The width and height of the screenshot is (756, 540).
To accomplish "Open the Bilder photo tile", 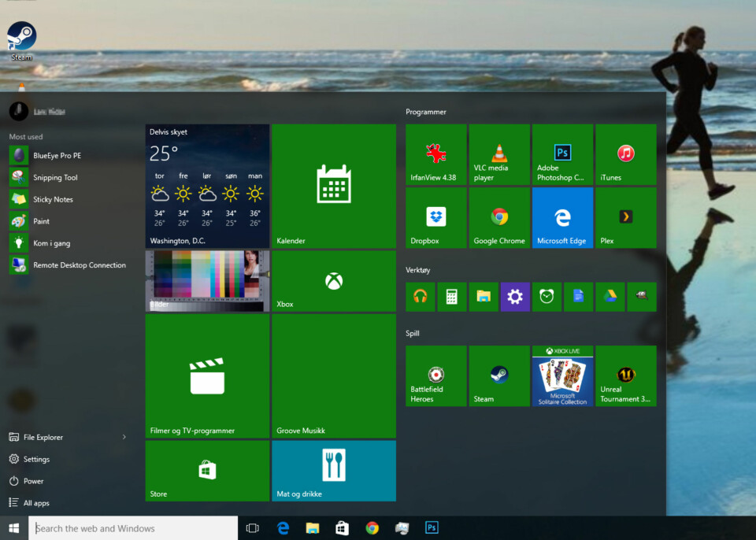I will point(207,281).
